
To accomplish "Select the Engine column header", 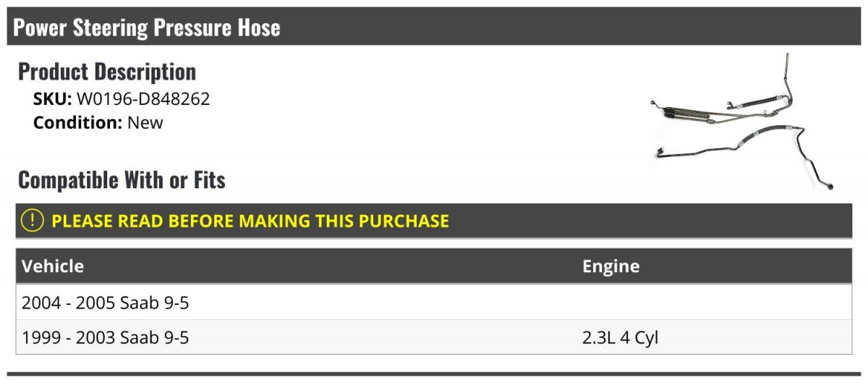I will (x=611, y=266).
